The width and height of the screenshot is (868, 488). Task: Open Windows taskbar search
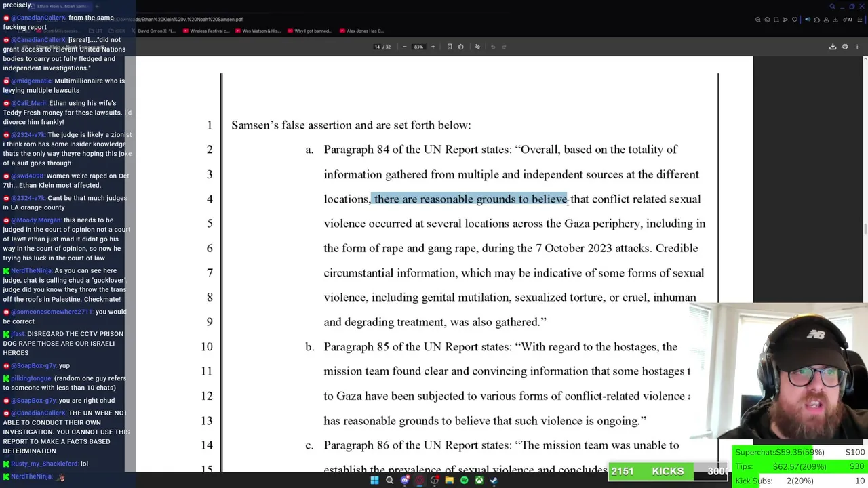[x=389, y=481]
